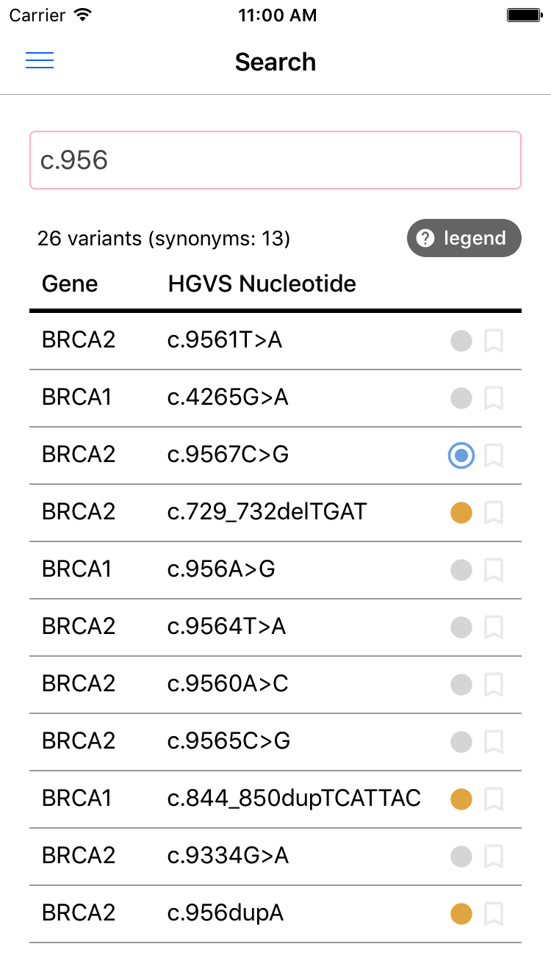This screenshot has height=980, width=551.
Task: Bookmark the c.4265G>A variant
Action: (x=494, y=398)
